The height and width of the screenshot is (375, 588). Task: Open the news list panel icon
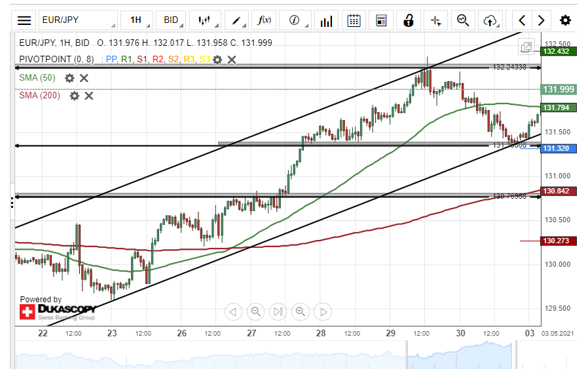coord(381,20)
